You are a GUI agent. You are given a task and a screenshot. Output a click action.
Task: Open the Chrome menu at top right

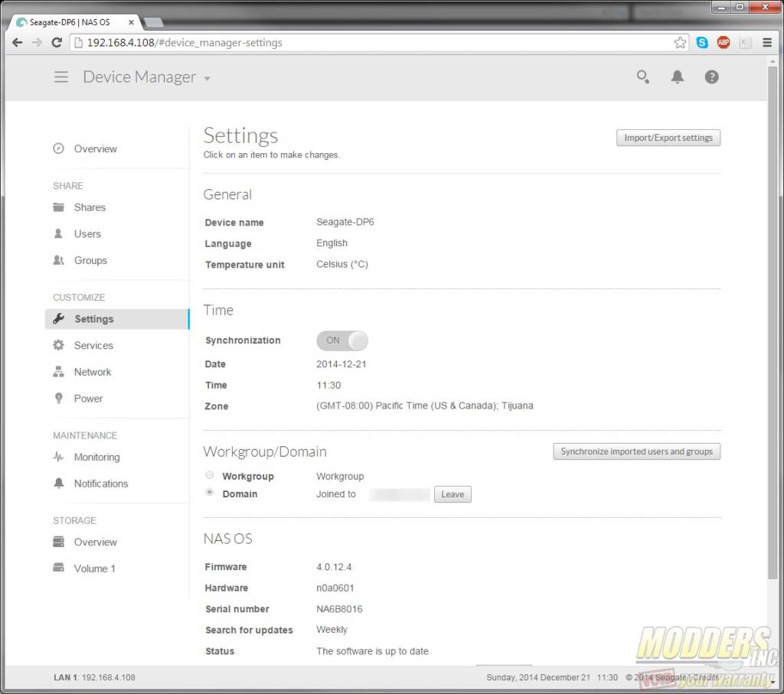767,42
